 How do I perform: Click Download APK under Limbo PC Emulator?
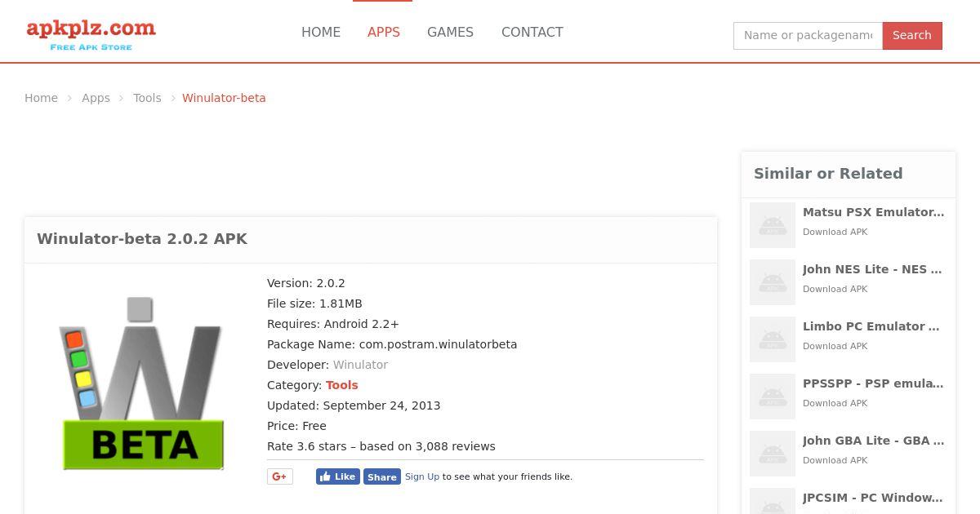click(x=835, y=346)
